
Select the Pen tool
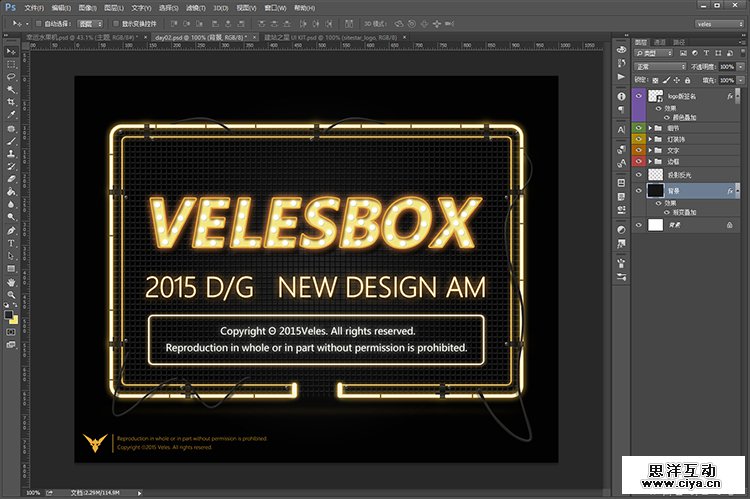tap(11, 230)
